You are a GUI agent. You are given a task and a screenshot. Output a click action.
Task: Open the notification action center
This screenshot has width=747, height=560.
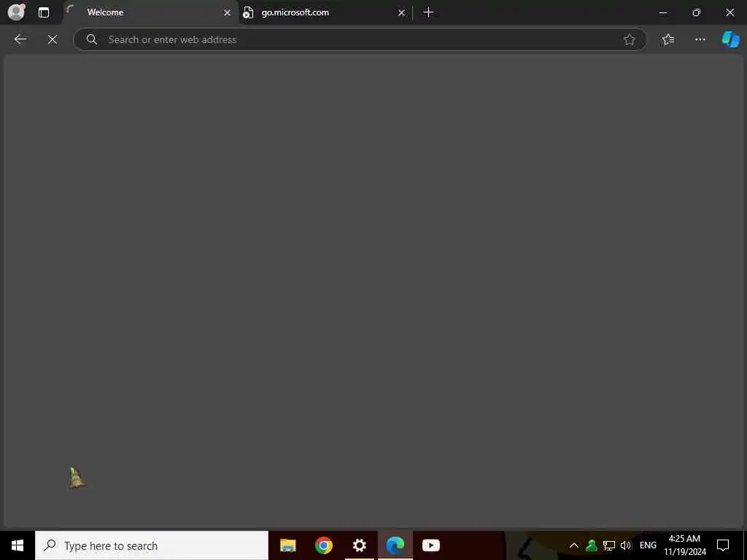[x=723, y=545]
